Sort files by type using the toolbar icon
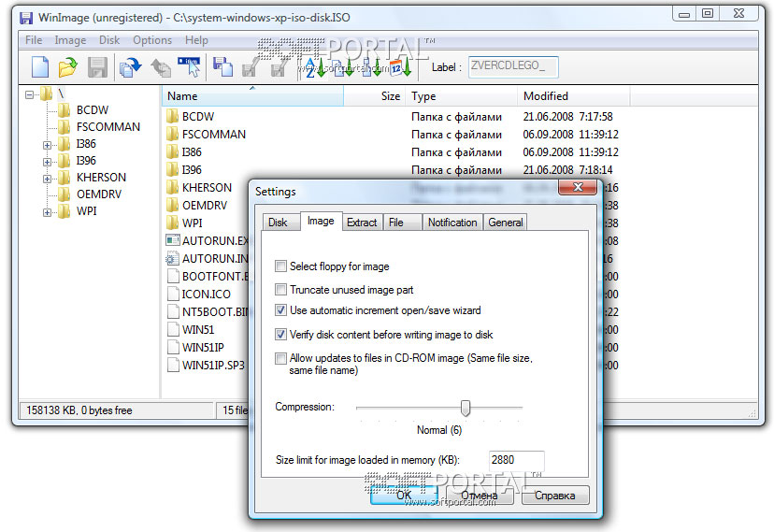This screenshot has width=774, height=532. pyautogui.click(x=342, y=67)
